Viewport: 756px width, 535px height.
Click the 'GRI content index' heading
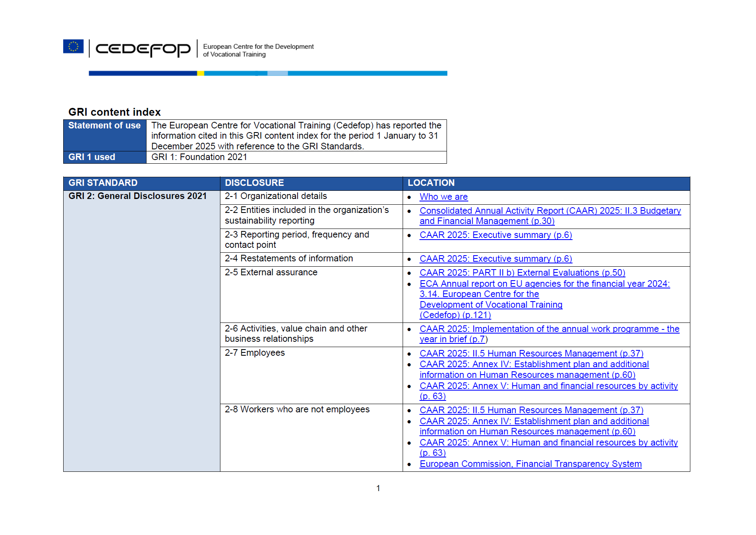(115, 112)
